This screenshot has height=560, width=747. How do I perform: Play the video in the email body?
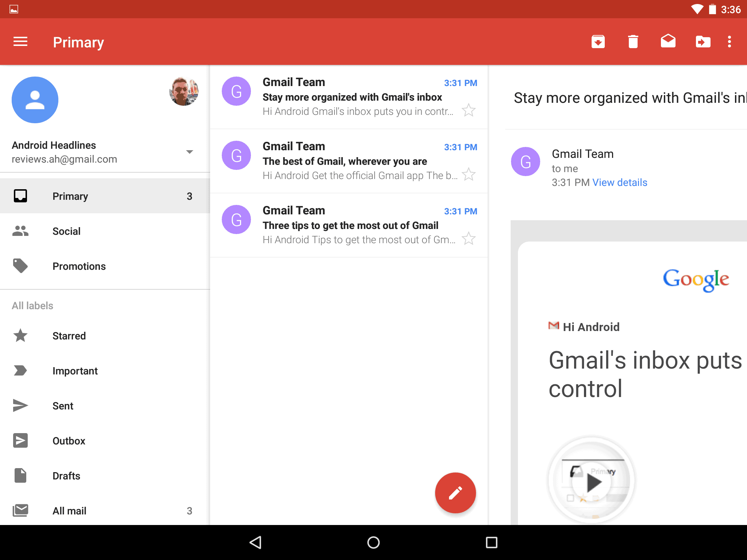click(592, 481)
